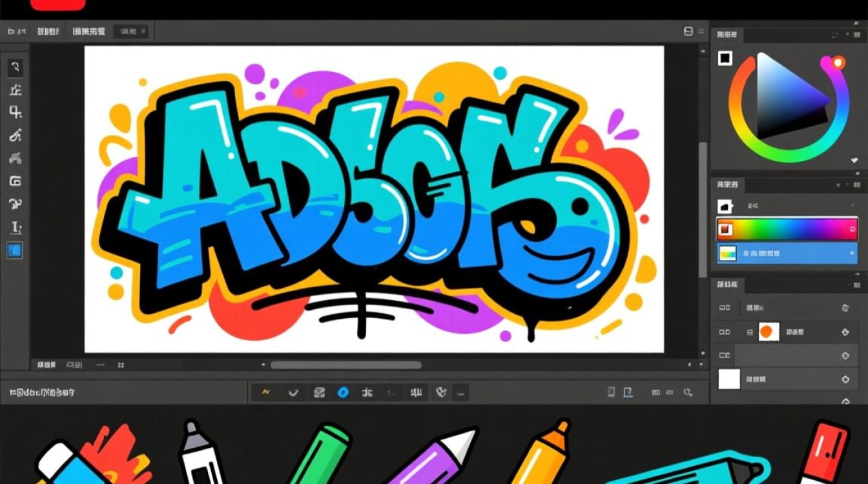Select the gray stamp-shaped tool in left toolbar

coord(15,158)
